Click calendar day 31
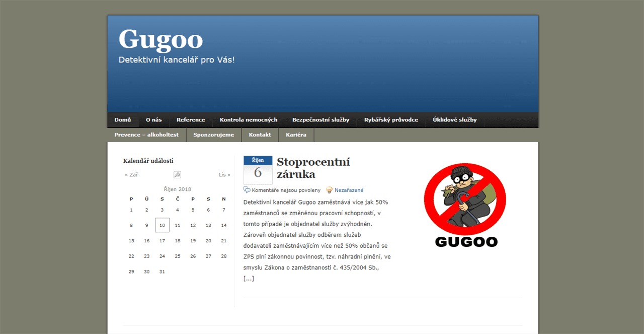644x334 pixels. click(x=162, y=272)
